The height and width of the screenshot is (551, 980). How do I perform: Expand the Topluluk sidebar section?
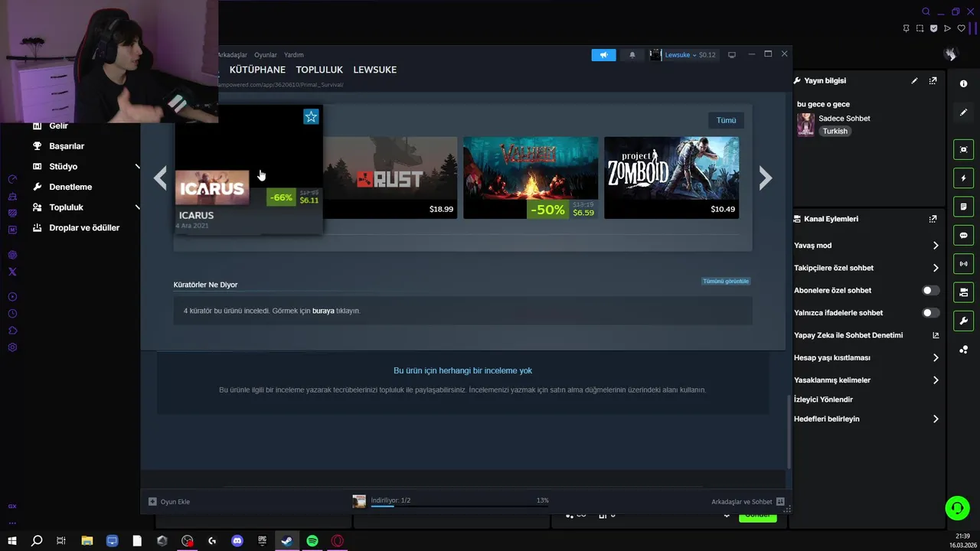(x=138, y=207)
